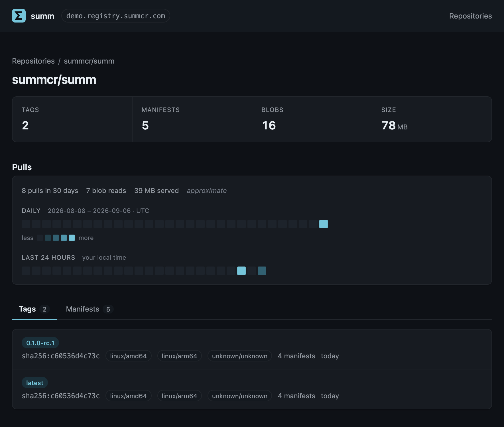The width and height of the screenshot is (504, 427).
Task: Click the sha256 digest in the latest row
Action: pyautogui.click(x=61, y=396)
